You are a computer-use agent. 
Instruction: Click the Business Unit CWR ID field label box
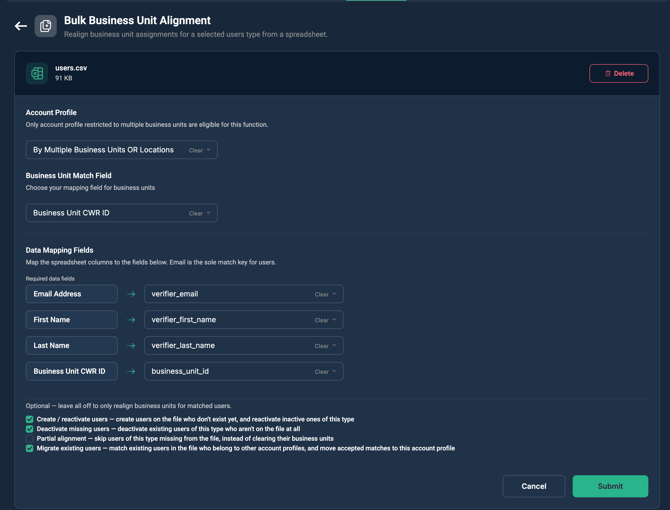click(71, 372)
